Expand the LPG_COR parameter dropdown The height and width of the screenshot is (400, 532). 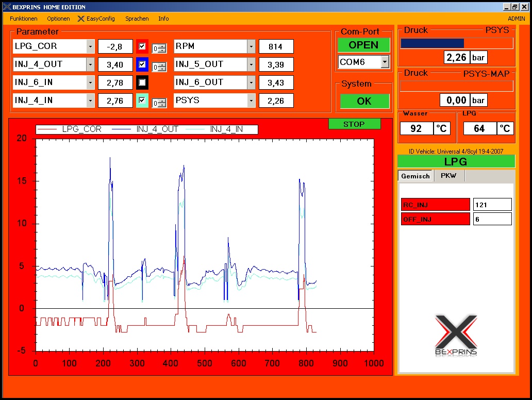pos(90,46)
